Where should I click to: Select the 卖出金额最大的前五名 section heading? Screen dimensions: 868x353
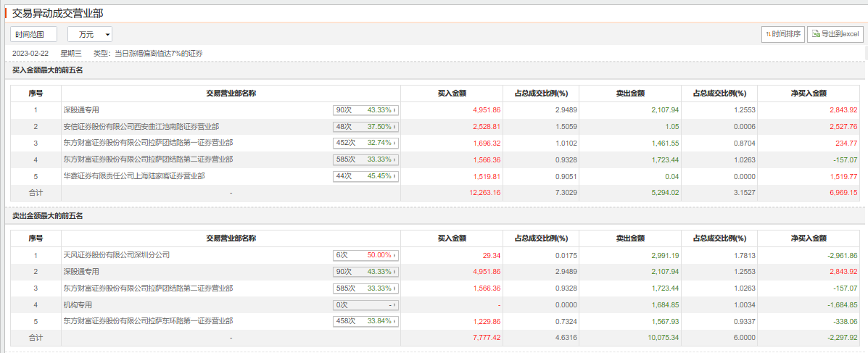(x=48, y=216)
